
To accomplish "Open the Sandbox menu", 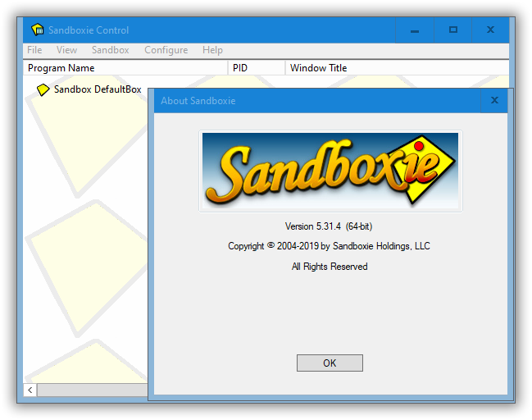I will [x=111, y=50].
